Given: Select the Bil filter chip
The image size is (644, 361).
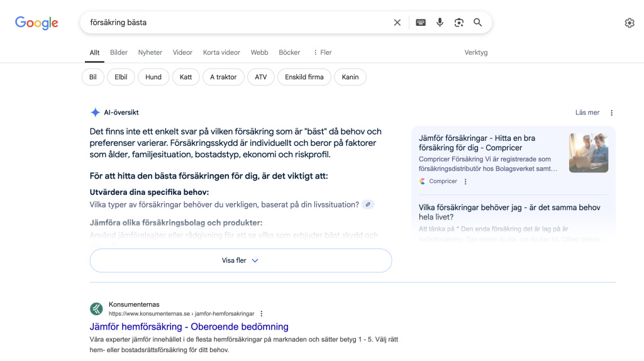Looking at the screenshot, I should [93, 77].
